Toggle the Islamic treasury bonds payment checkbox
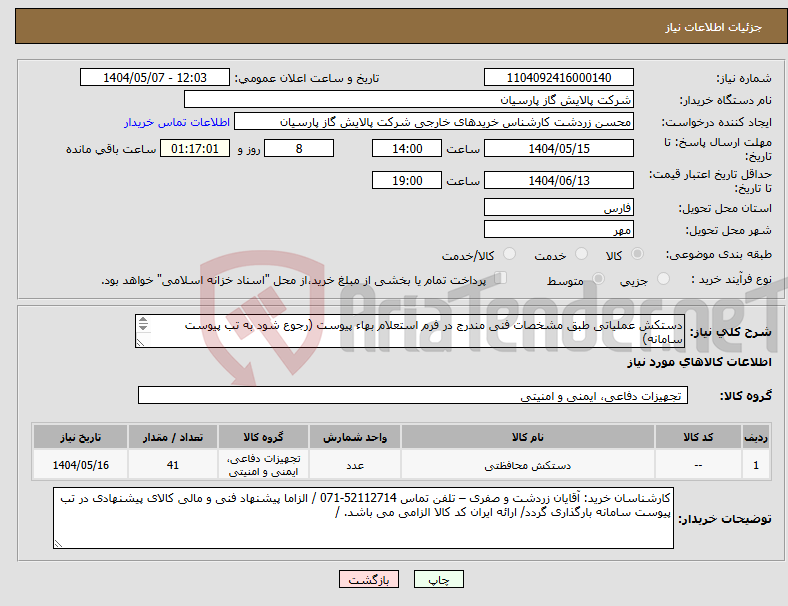The height and width of the screenshot is (606, 788). (500, 277)
